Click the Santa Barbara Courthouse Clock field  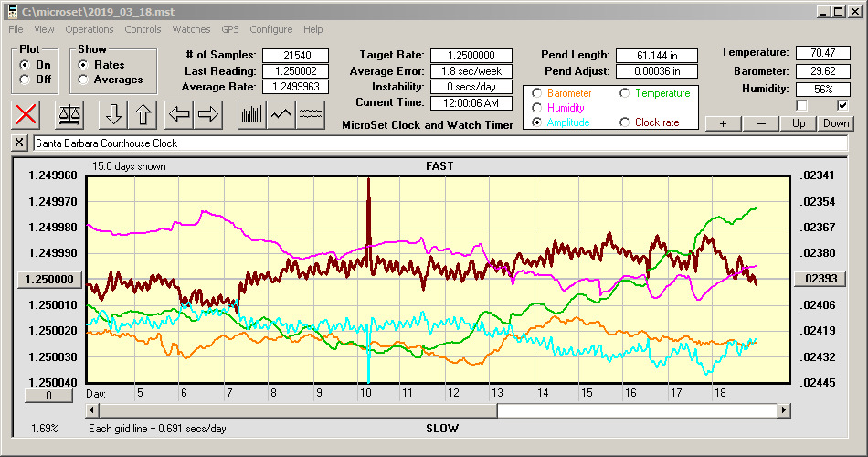click(439, 143)
